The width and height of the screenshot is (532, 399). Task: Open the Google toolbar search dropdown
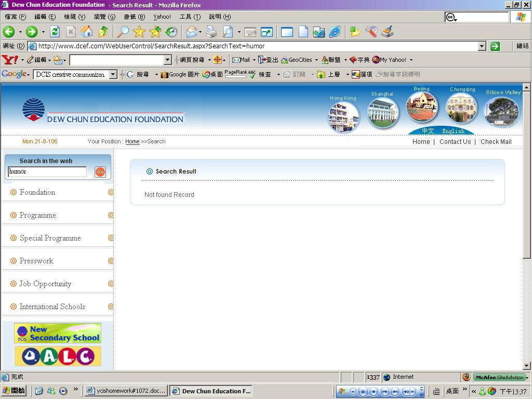pos(113,74)
